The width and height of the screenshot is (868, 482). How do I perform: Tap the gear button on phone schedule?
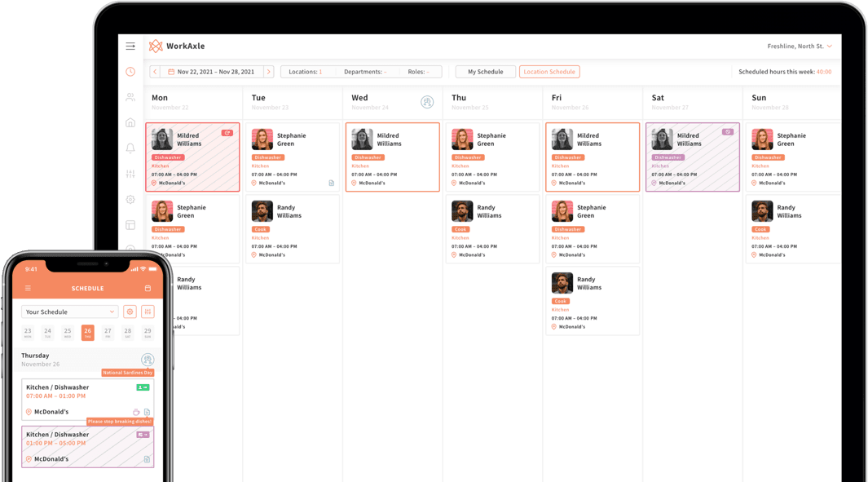point(130,312)
